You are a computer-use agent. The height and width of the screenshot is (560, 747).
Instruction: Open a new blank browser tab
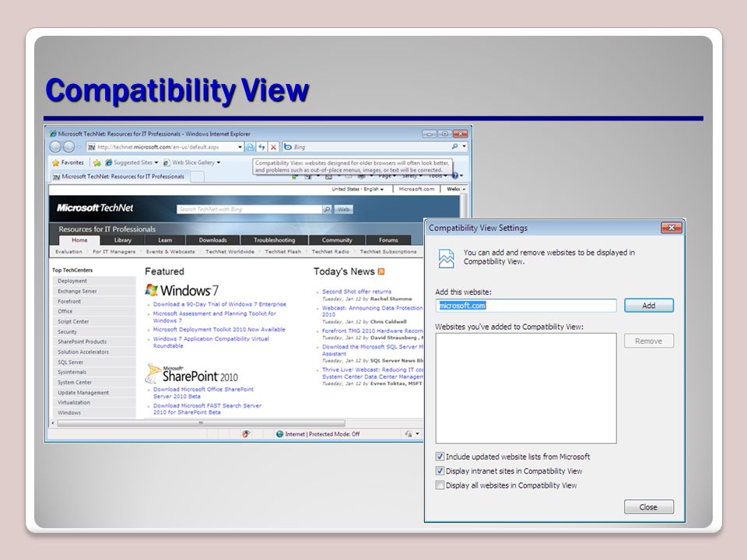[198, 177]
